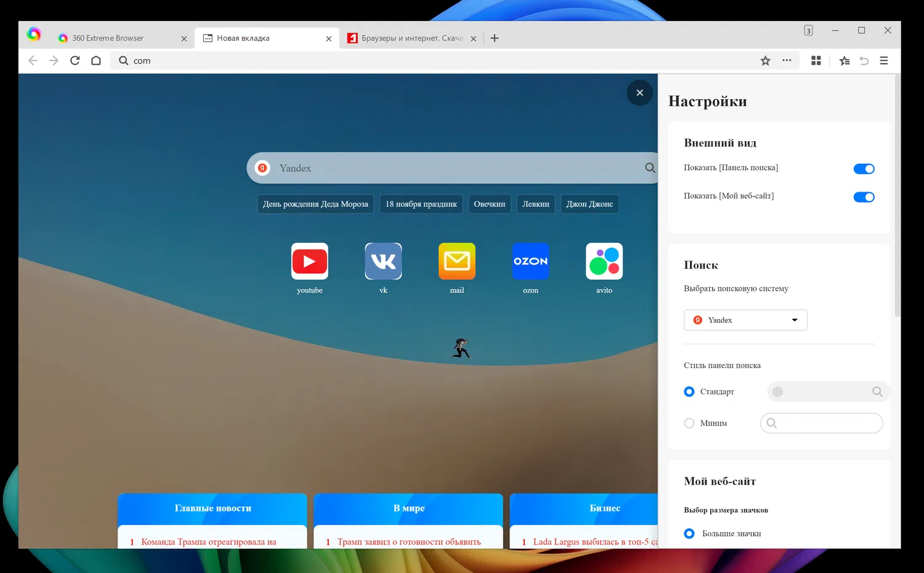Click the Yandex logo in page search bar
The image size is (924, 573).
(x=262, y=168)
